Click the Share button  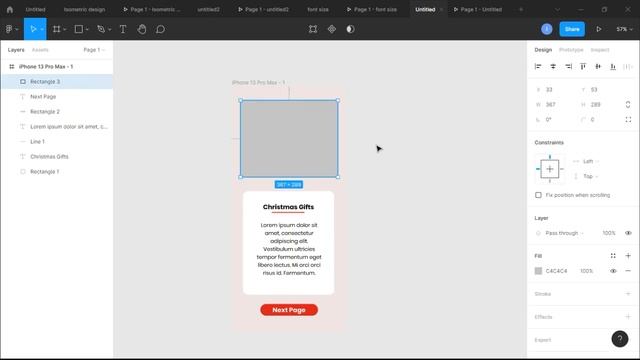(x=572, y=29)
